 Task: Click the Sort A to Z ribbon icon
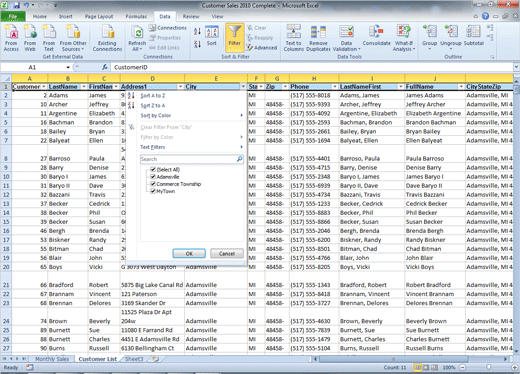coord(197,32)
